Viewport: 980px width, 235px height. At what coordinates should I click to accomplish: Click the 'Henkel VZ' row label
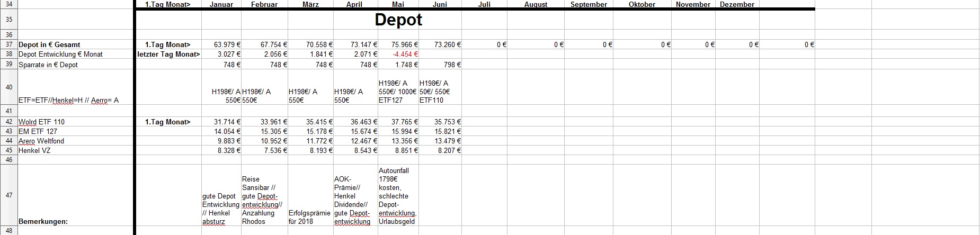[75, 150]
